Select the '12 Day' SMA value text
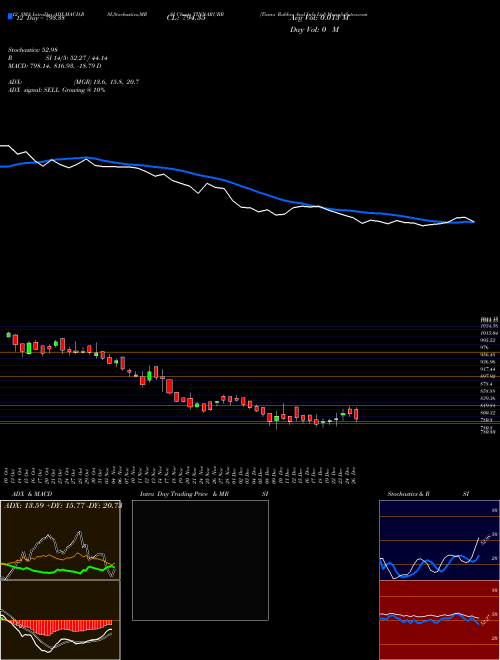Image resolution: width=500 pixels, height=660 pixels. click(x=39, y=19)
